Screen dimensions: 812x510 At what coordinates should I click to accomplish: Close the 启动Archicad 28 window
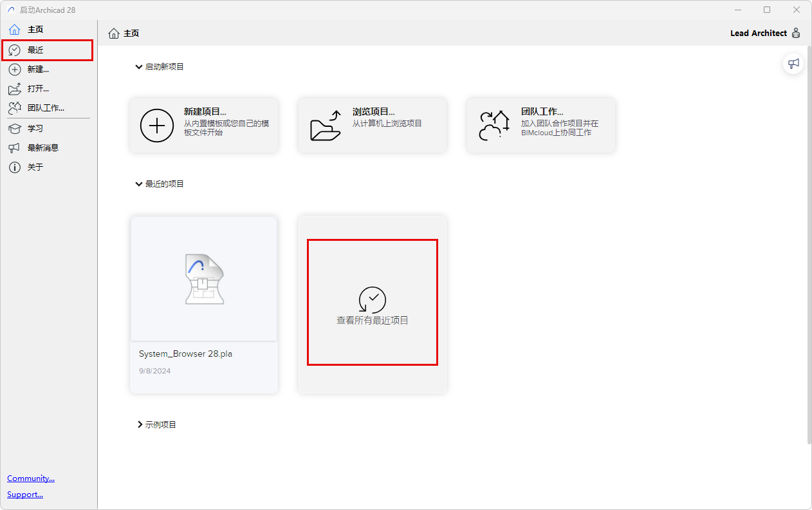click(x=797, y=10)
